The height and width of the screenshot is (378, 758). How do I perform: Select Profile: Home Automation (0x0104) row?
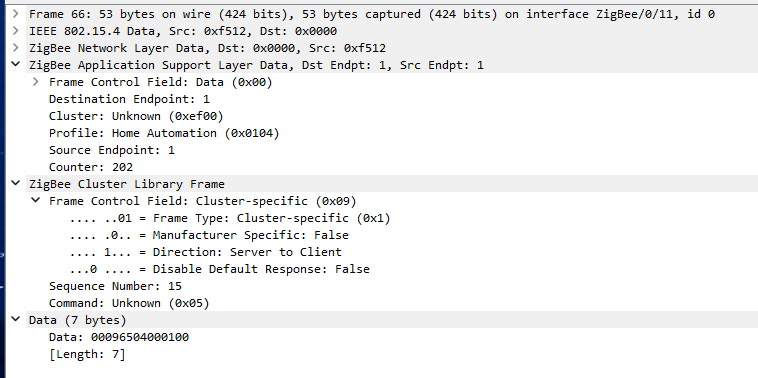click(164, 133)
